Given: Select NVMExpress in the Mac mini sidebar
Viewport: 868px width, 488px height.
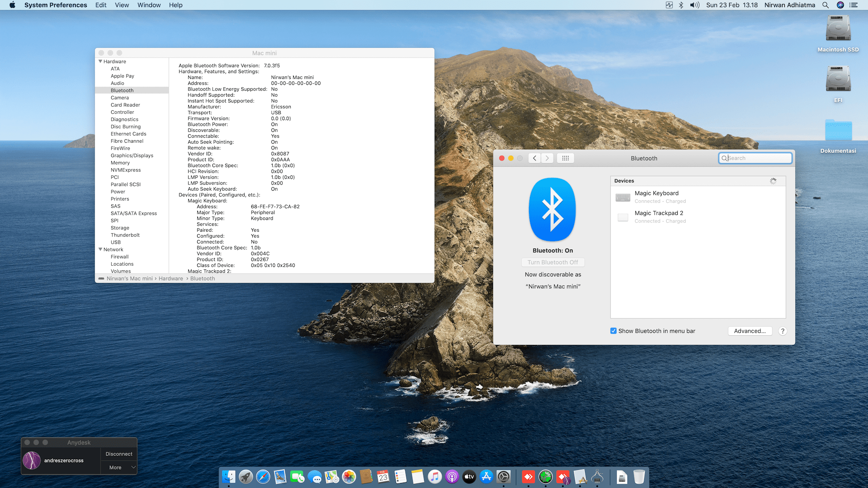Looking at the screenshot, I should point(126,170).
